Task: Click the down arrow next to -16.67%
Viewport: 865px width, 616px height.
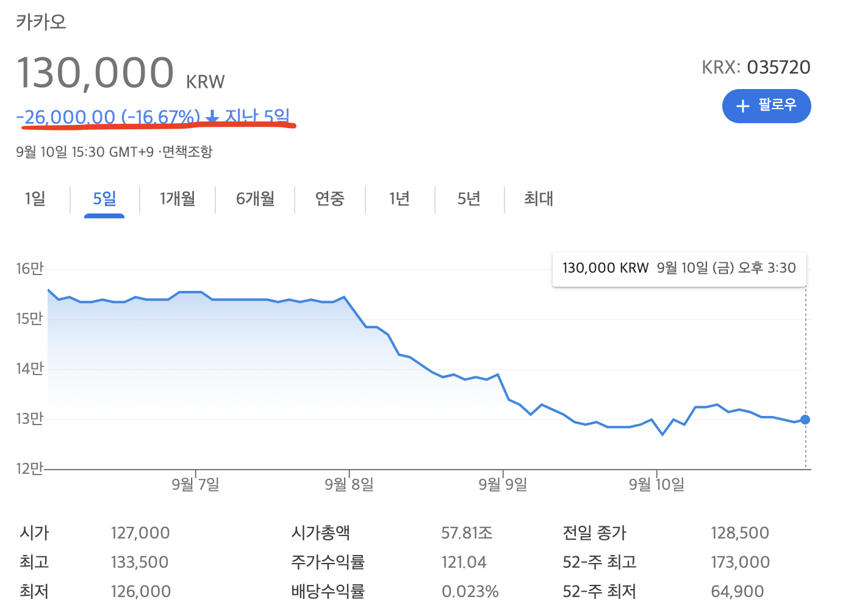Action: click(x=212, y=116)
